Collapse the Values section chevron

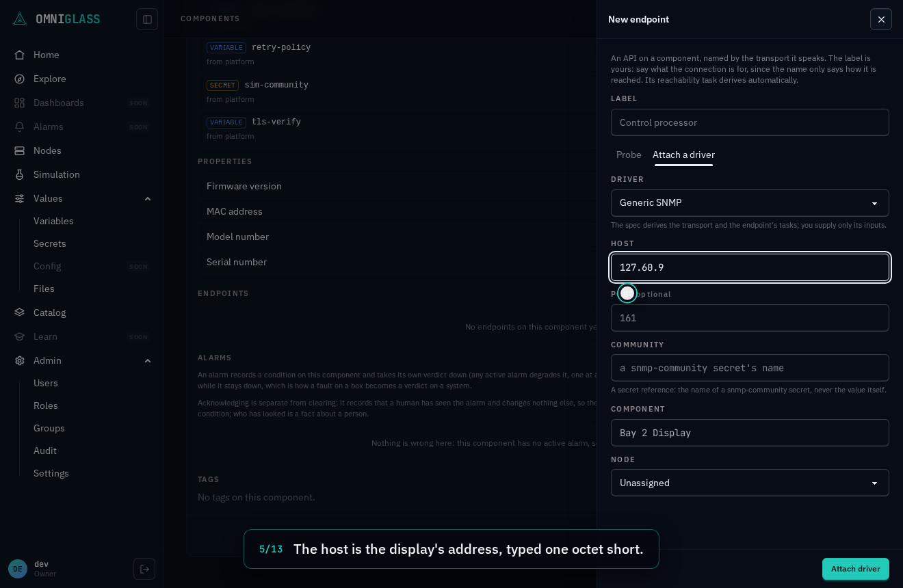click(x=148, y=198)
